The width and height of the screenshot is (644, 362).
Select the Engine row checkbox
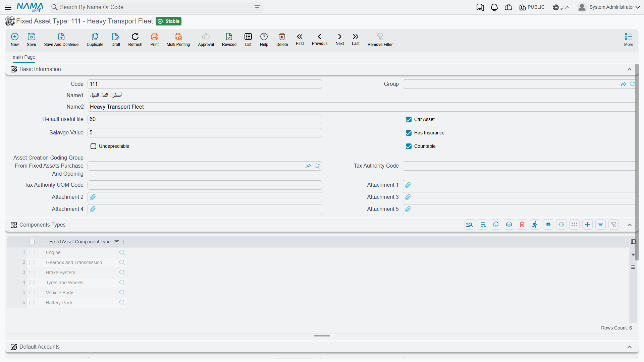[x=32, y=252]
